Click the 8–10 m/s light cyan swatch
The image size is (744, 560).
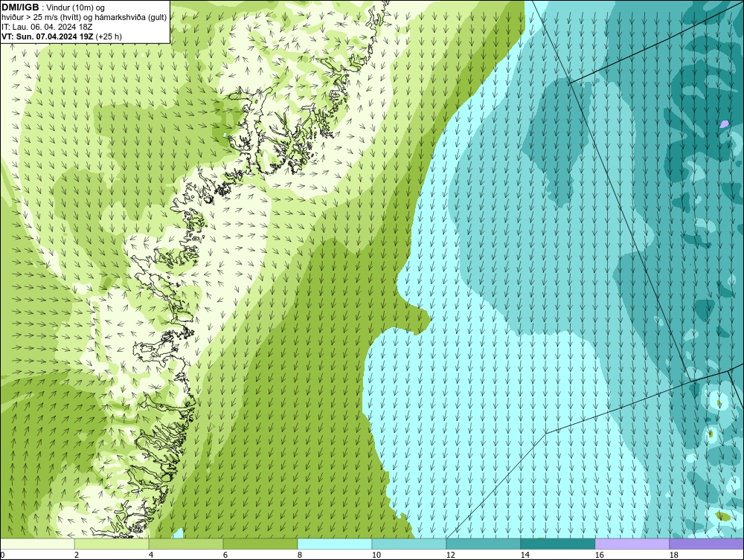pyautogui.click(x=335, y=544)
